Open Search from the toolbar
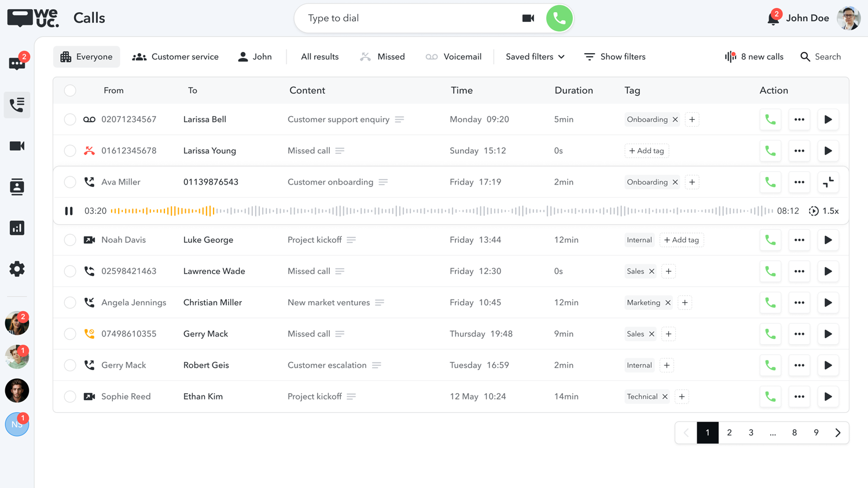Screen dimensions: 868x488 (x=821, y=57)
